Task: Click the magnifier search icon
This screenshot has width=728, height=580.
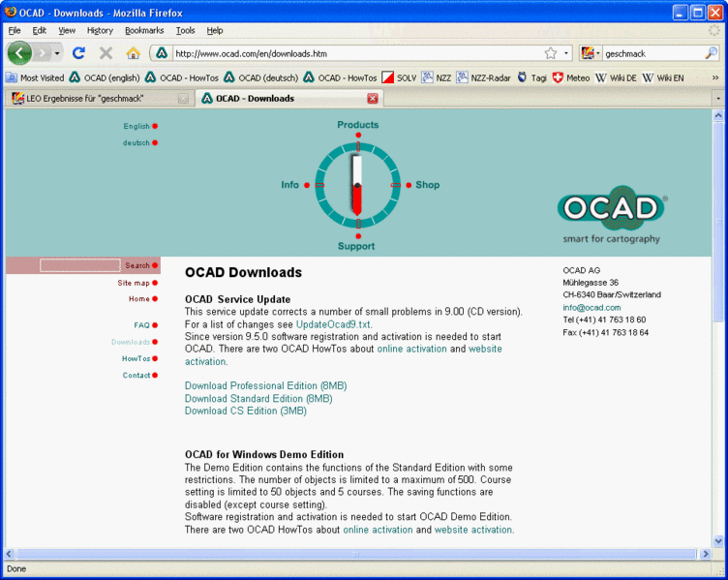Action: (711, 53)
